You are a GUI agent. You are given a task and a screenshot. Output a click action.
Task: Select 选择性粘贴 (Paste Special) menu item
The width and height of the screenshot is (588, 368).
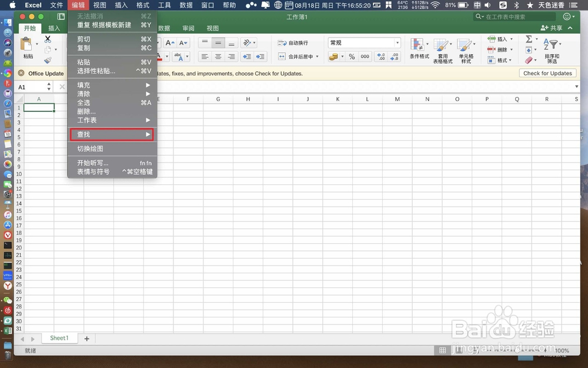click(112, 71)
